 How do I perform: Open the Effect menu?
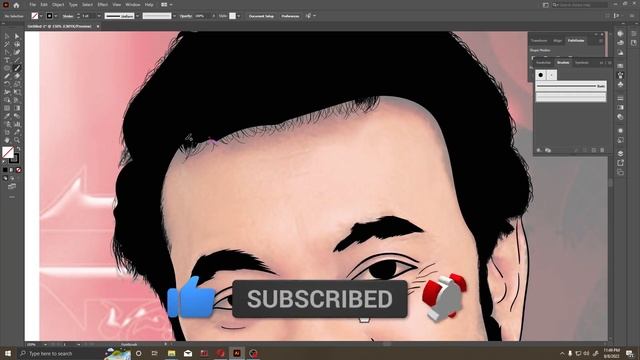[102, 4]
